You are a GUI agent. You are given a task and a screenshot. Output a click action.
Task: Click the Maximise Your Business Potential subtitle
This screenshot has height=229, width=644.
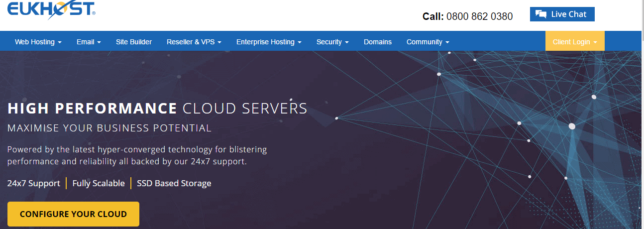109,128
